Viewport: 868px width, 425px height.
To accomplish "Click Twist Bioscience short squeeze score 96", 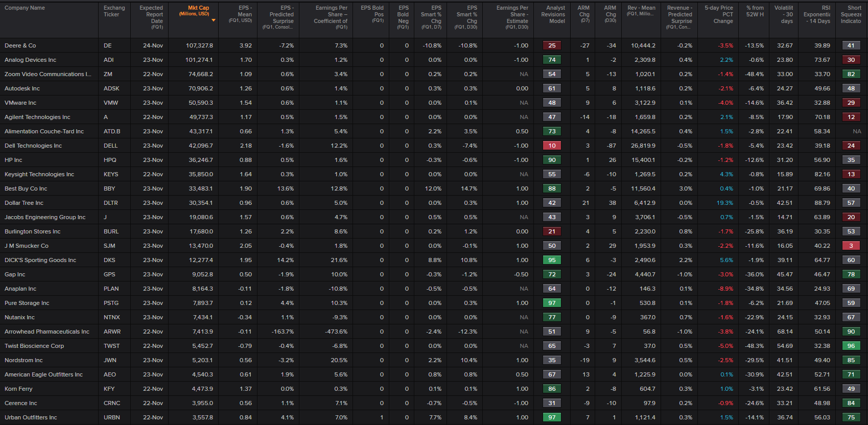I will tap(851, 346).
